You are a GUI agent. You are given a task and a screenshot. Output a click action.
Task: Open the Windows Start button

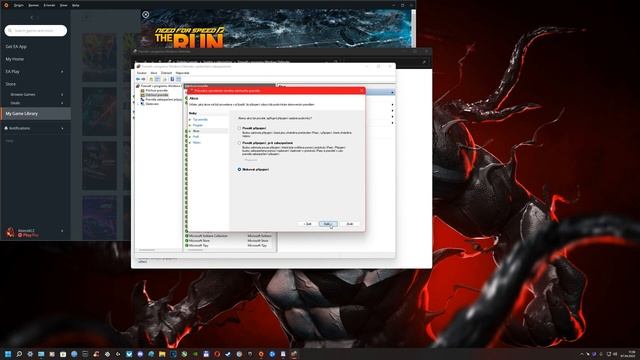point(8,354)
